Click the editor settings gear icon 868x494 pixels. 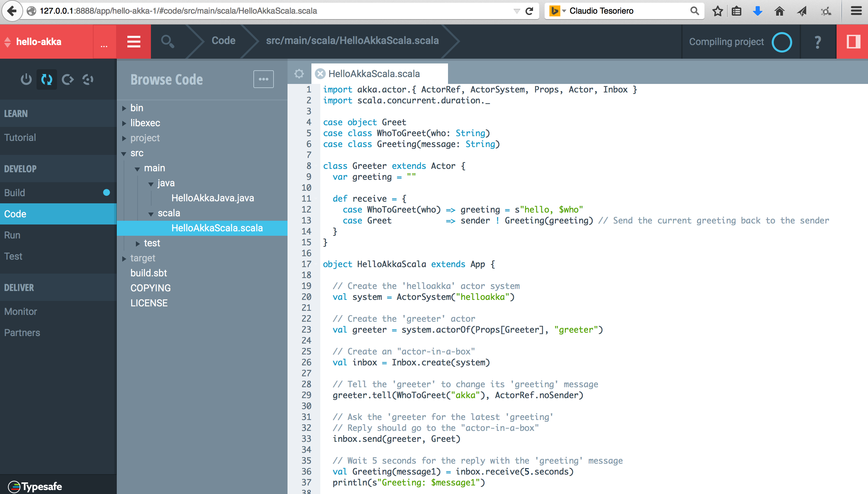tap(299, 74)
